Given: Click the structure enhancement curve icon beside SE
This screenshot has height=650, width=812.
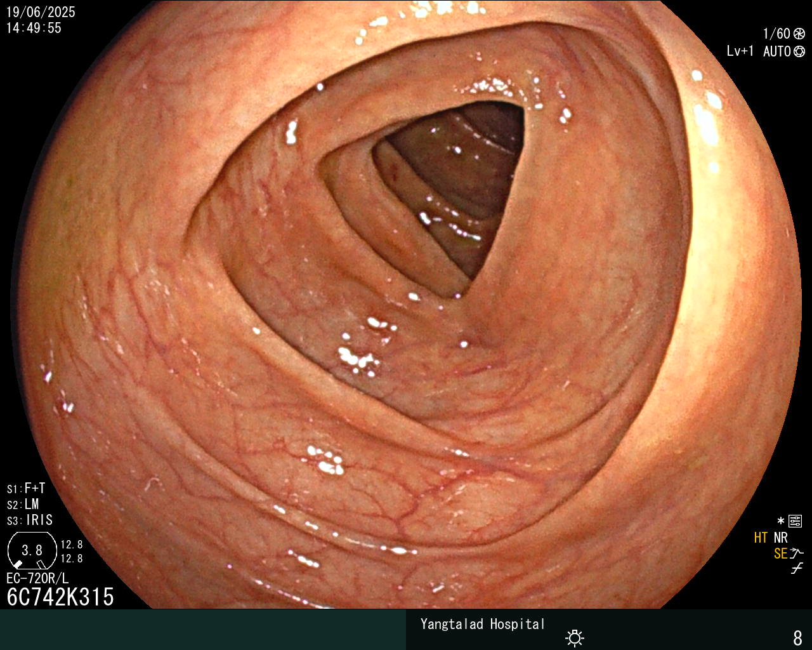Looking at the screenshot, I should 797,554.
